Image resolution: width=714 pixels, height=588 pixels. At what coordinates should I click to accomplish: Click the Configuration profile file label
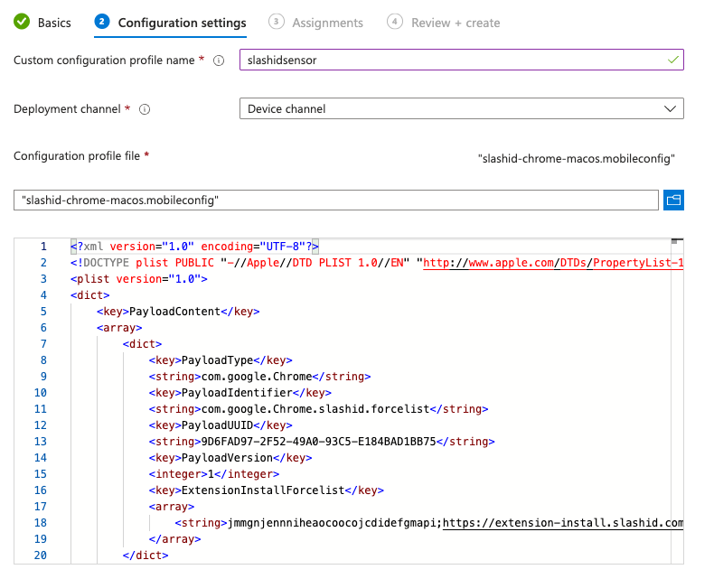[77, 156]
